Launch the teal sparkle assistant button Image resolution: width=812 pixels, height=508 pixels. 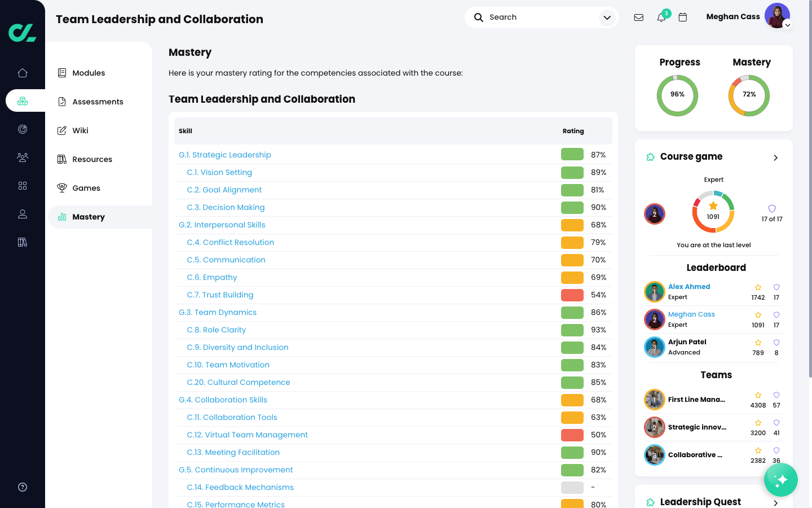781,480
